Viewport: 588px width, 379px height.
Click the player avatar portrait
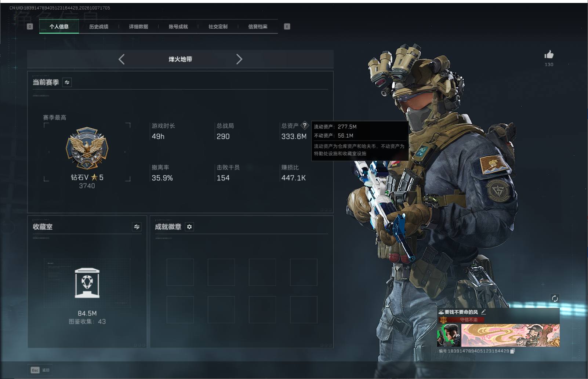point(449,335)
